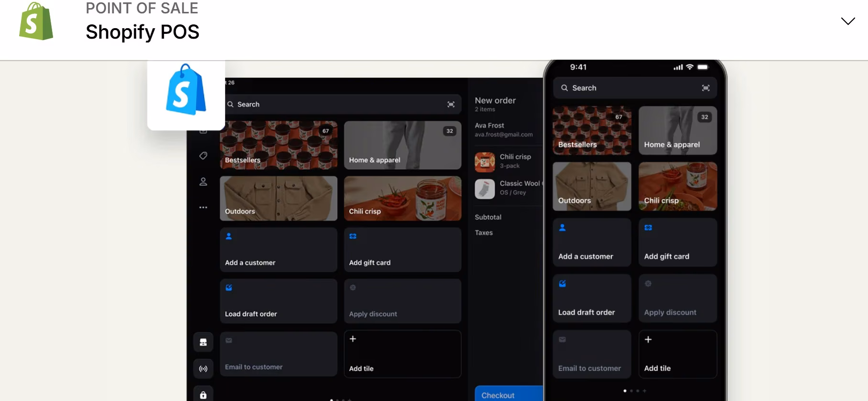Select the tablet's Add tile button

[x=402, y=354]
